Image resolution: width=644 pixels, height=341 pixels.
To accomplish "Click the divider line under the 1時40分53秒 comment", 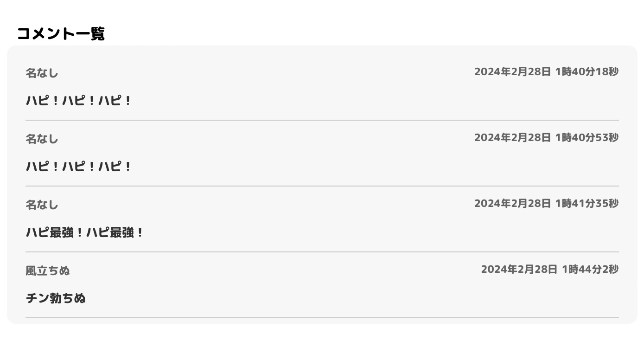I will tap(322, 186).
